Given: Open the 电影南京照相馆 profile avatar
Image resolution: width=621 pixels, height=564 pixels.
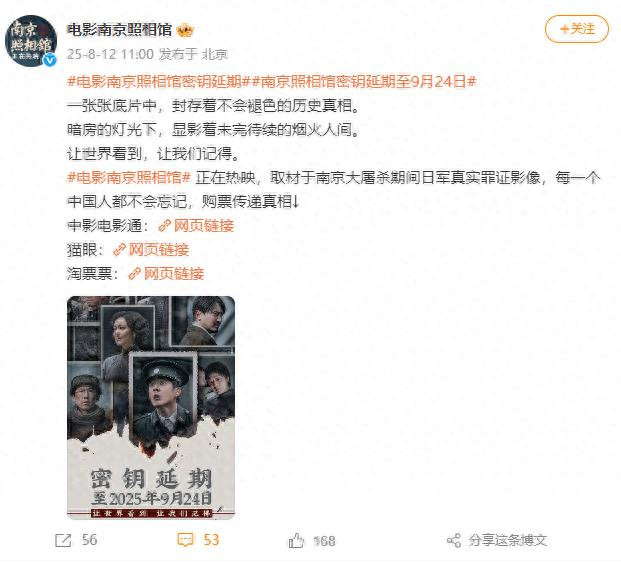Looking at the screenshot, I should point(31,40).
